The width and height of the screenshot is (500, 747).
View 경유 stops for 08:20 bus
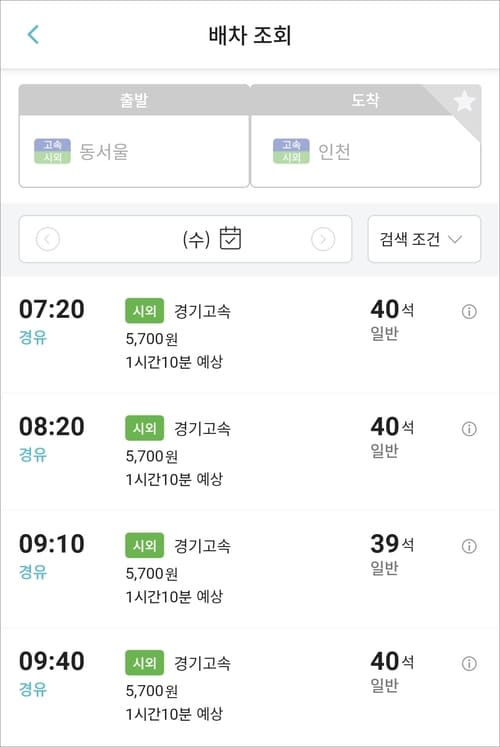(x=33, y=454)
